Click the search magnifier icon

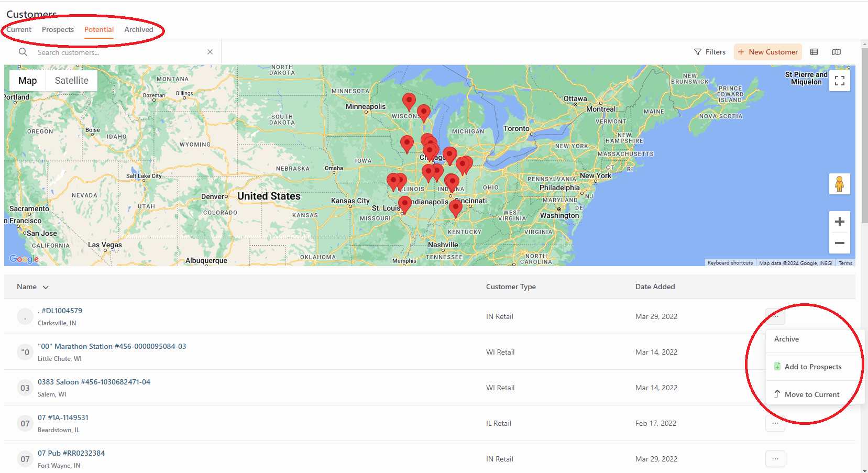(x=23, y=52)
